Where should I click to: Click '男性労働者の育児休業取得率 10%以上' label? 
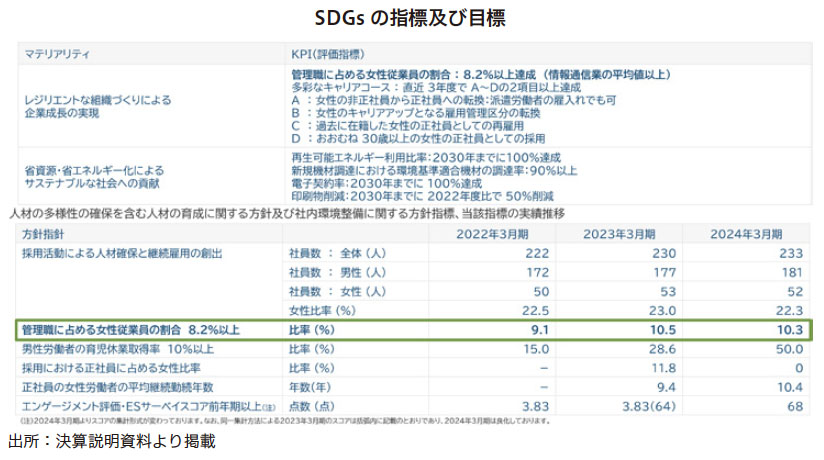tap(118, 349)
